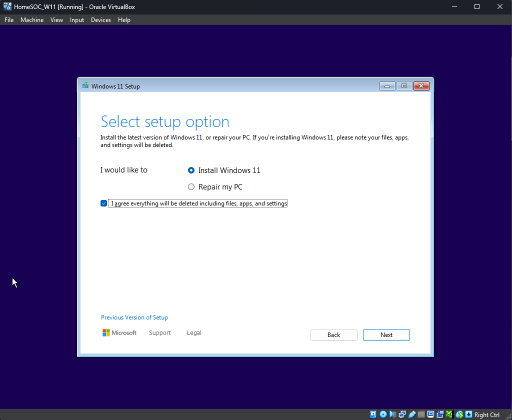Click the network adapter status icon
512x420 pixels.
[402, 414]
